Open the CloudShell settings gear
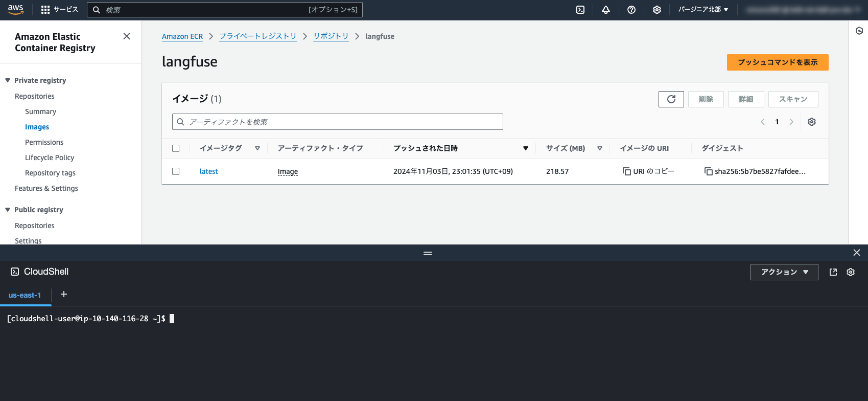This screenshot has width=868, height=401. point(851,272)
